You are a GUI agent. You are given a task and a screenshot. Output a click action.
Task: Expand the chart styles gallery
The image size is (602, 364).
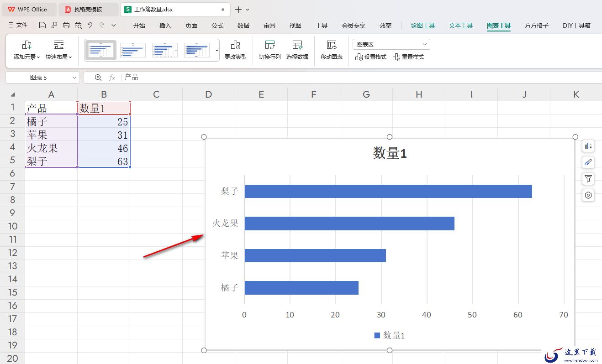(217, 50)
